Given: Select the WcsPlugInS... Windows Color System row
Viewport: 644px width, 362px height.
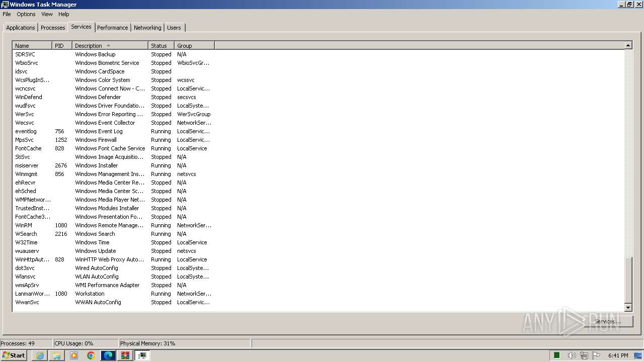Looking at the screenshot, I should (x=114, y=80).
